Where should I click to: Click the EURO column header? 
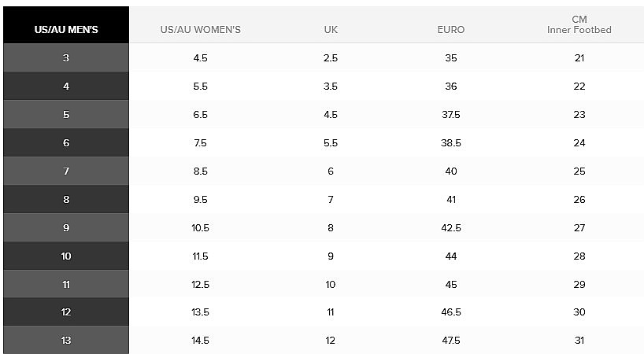point(451,30)
